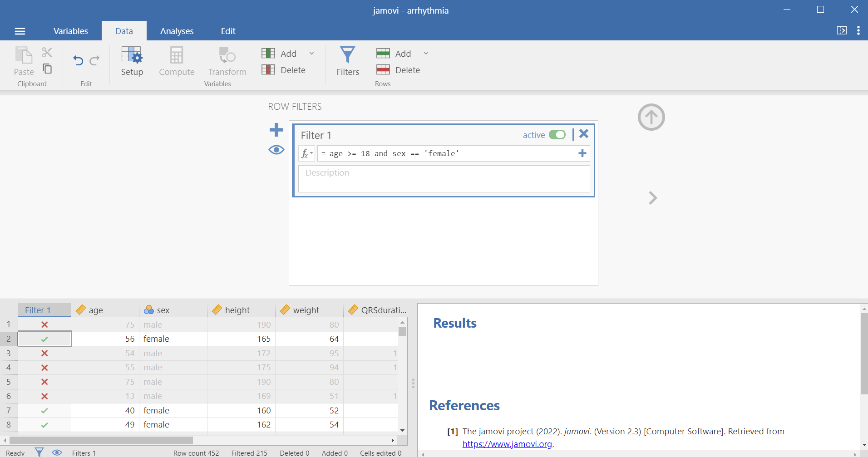Toggle Filter 1 active switch
Viewport: 868px width, 457px height.
557,135
